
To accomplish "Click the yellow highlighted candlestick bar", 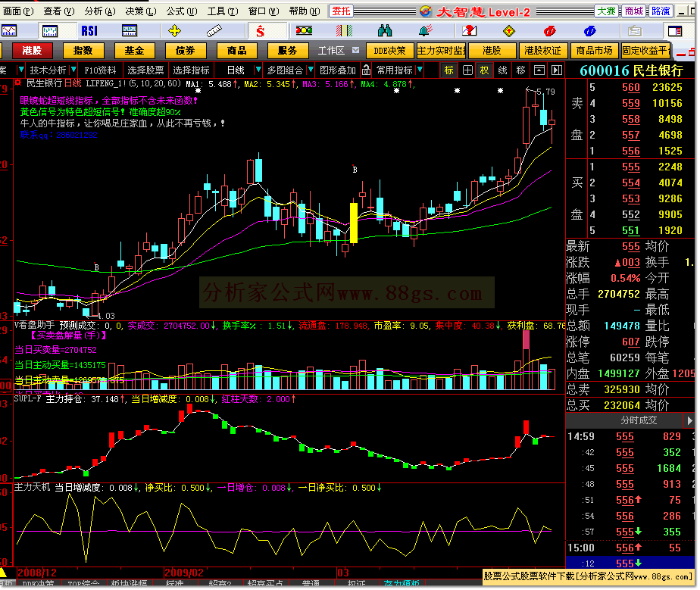I will pos(354,223).
